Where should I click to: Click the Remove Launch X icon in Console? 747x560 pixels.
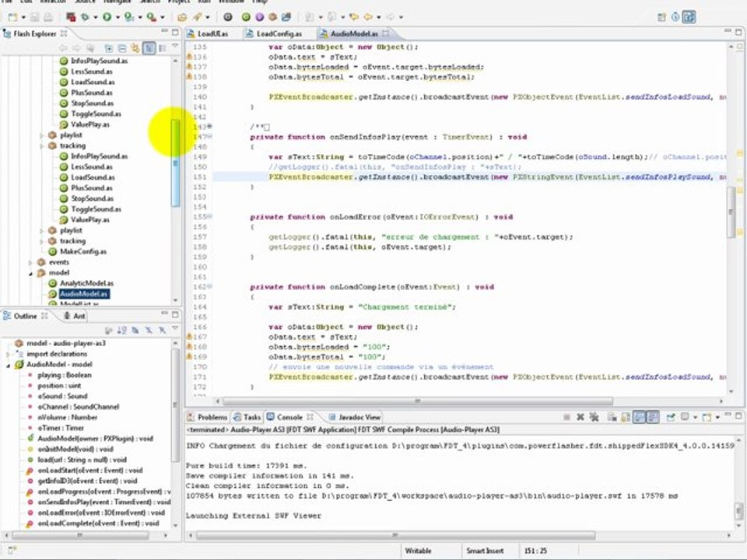click(x=580, y=417)
